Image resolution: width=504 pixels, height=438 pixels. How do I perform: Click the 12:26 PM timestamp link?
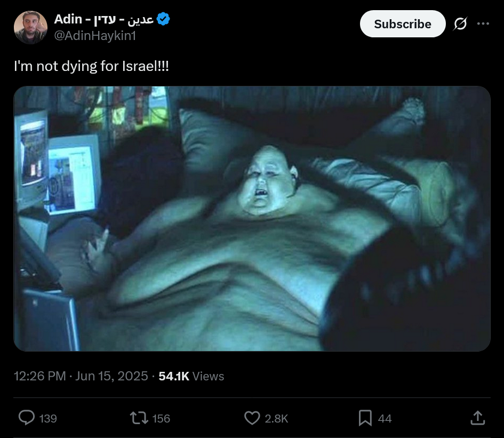click(x=39, y=376)
